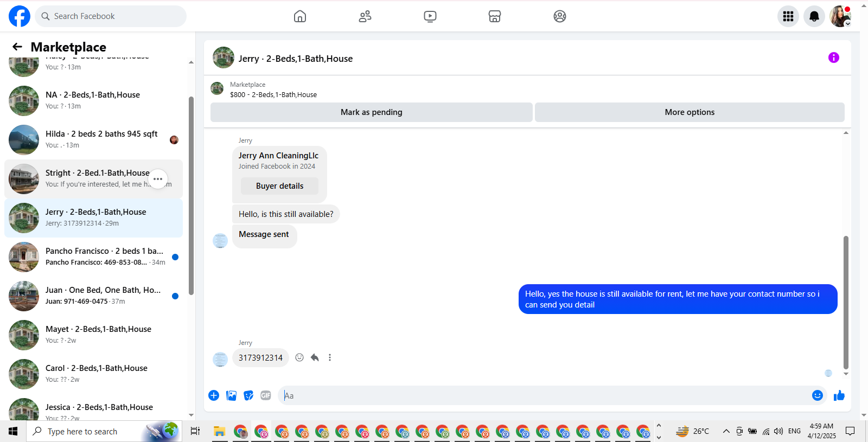
Task: Send a thumbs-up like
Action: (839, 395)
